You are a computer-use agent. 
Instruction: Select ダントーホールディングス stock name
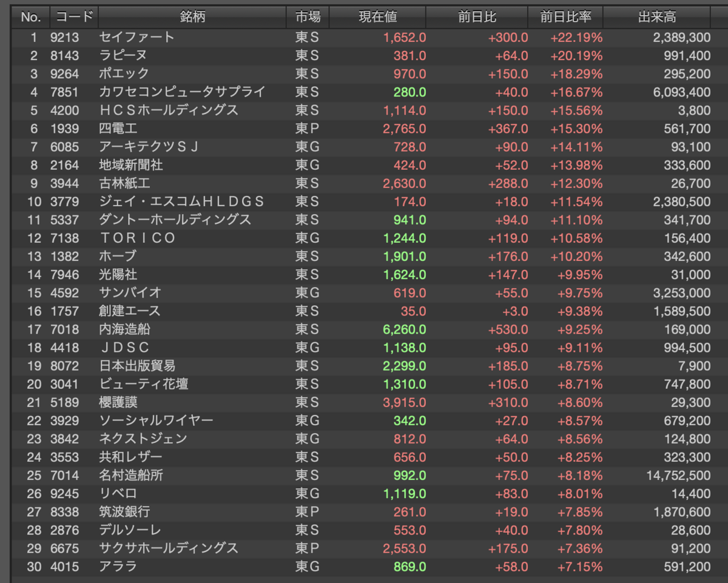[x=175, y=220]
